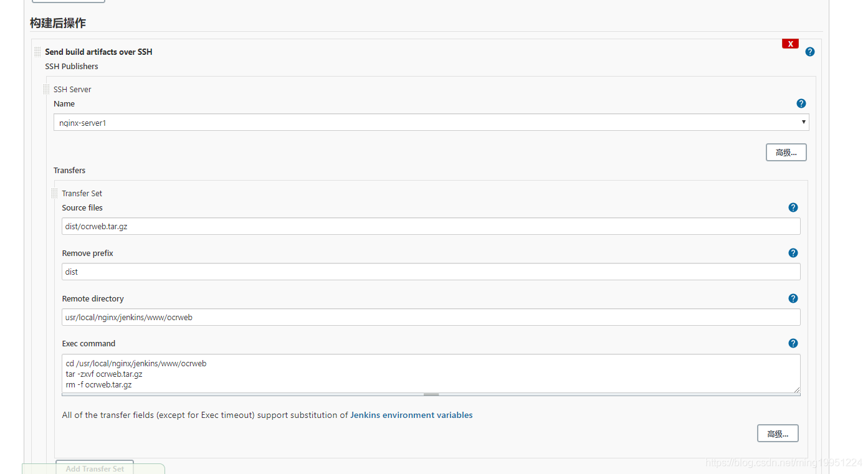
Task: Expand SSH Server advanced options button
Action: click(x=786, y=153)
